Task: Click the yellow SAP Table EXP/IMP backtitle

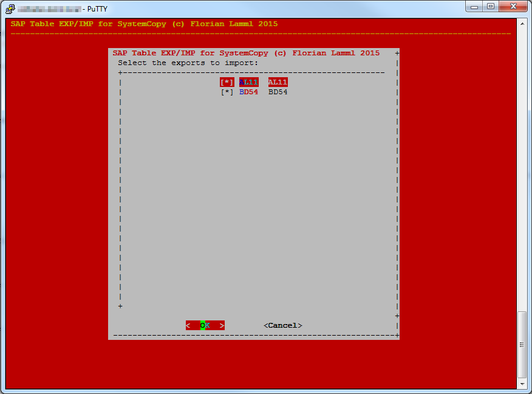Action: [144, 24]
